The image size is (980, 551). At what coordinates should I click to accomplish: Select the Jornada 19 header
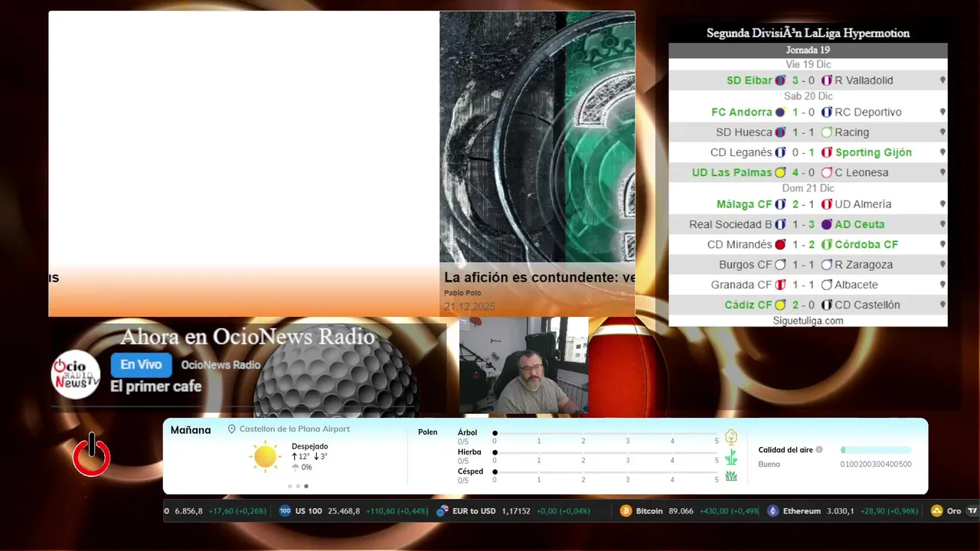(x=808, y=51)
